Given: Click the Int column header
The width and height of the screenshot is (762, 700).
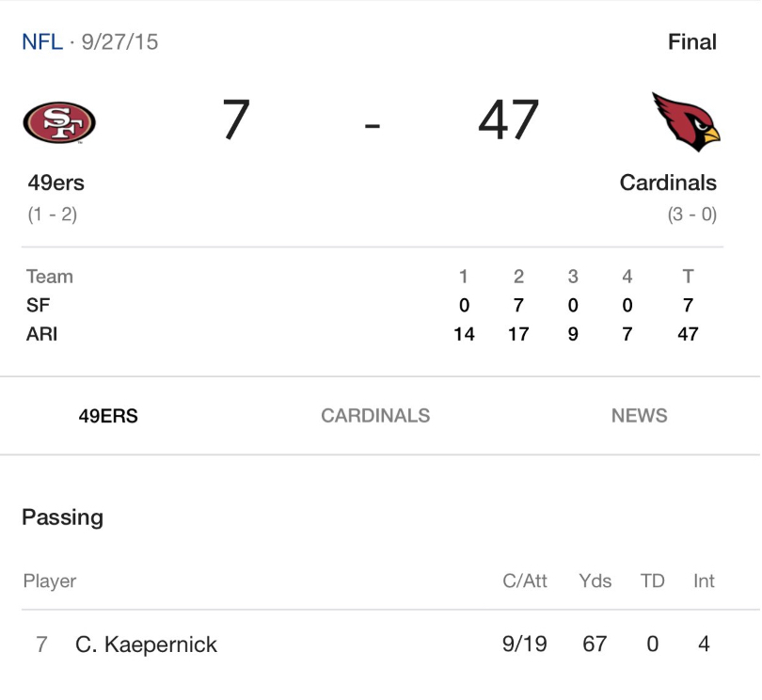Looking at the screenshot, I should [704, 581].
